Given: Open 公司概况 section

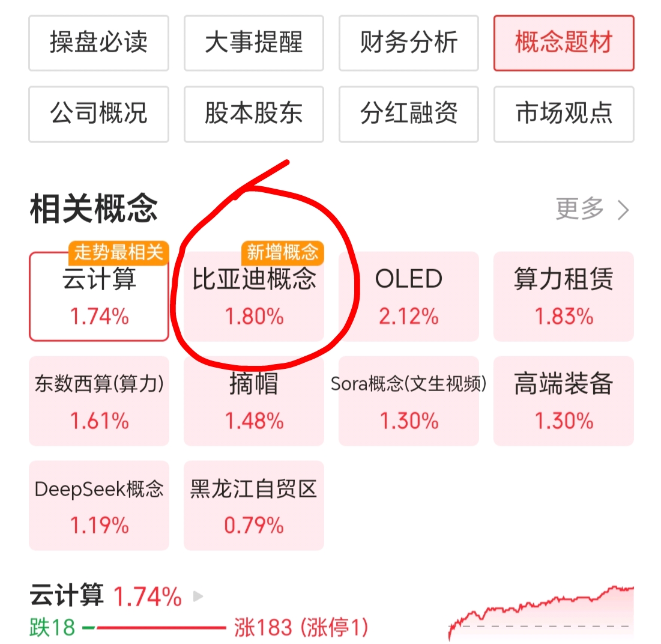Looking at the screenshot, I should (98, 114).
